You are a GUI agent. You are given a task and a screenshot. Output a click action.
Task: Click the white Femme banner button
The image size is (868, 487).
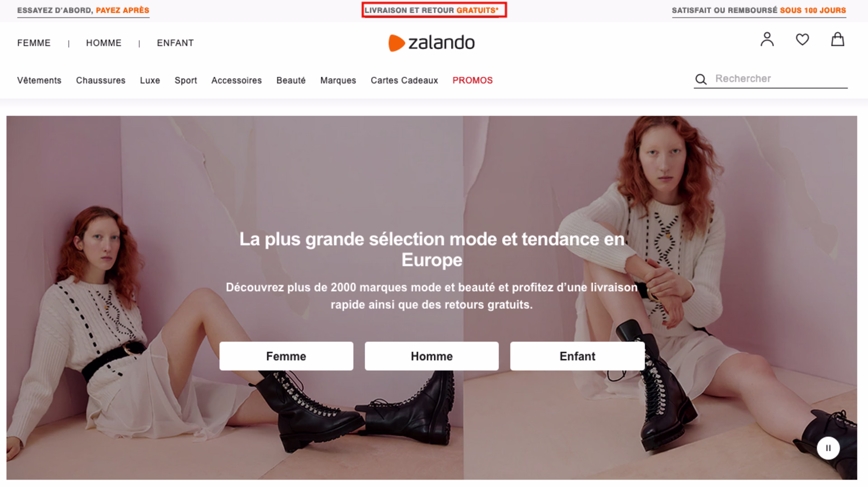[x=286, y=356]
